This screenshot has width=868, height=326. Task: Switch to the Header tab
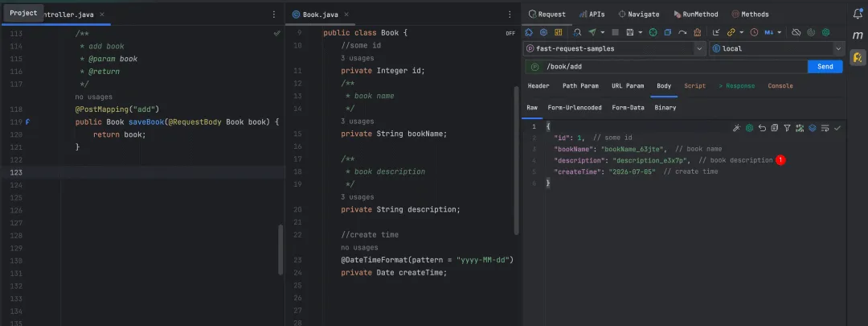pyautogui.click(x=538, y=86)
